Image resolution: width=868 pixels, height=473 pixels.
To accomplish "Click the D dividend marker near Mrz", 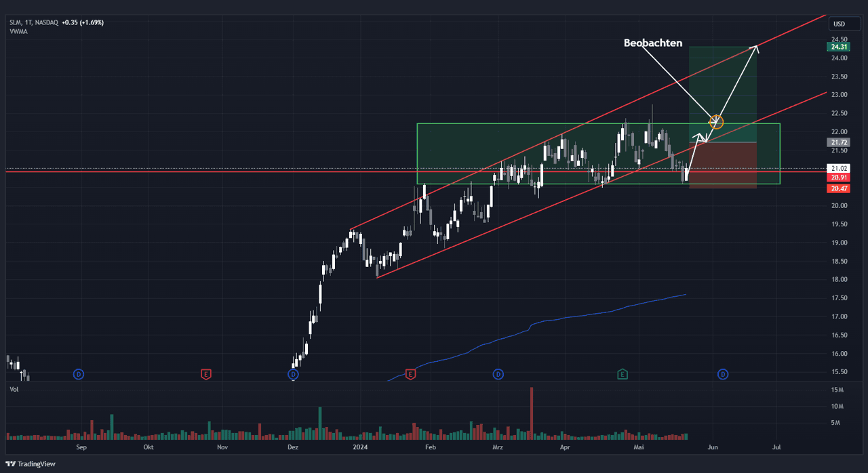I will point(498,374).
